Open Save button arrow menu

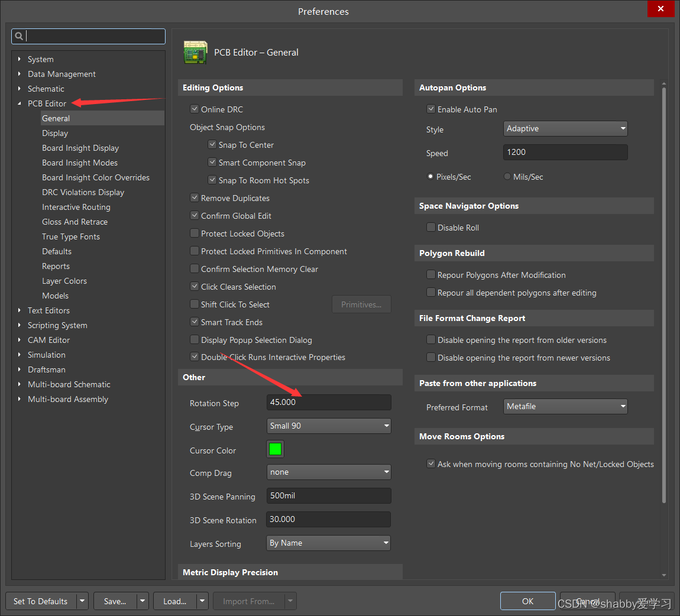coord(143,601)
